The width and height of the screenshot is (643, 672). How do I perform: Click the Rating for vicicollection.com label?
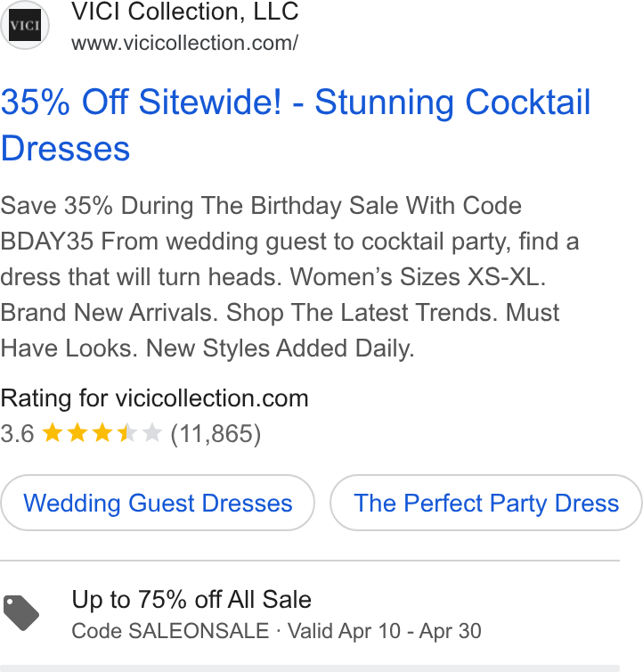coord(154,398)
